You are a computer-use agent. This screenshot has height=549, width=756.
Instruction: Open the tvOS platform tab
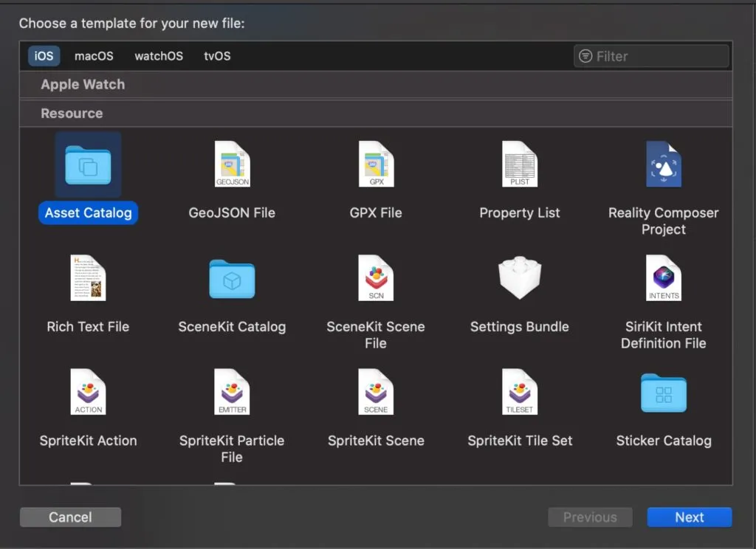pos(217,56)
